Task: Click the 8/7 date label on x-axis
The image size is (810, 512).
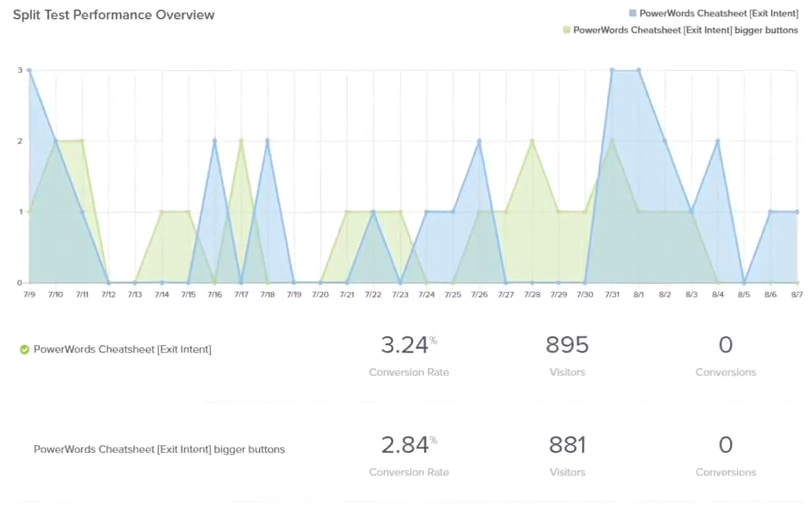Action: (797, 294)
